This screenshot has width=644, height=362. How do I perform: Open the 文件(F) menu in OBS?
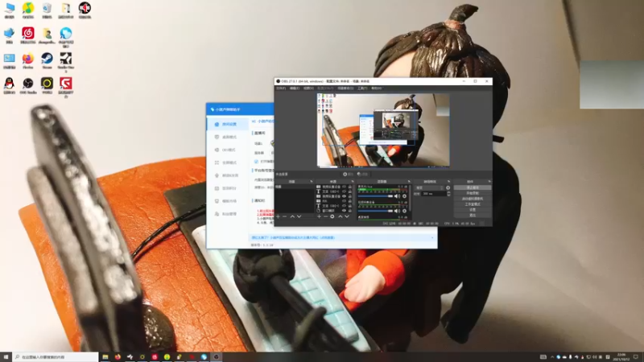click(x=281, y=88)
